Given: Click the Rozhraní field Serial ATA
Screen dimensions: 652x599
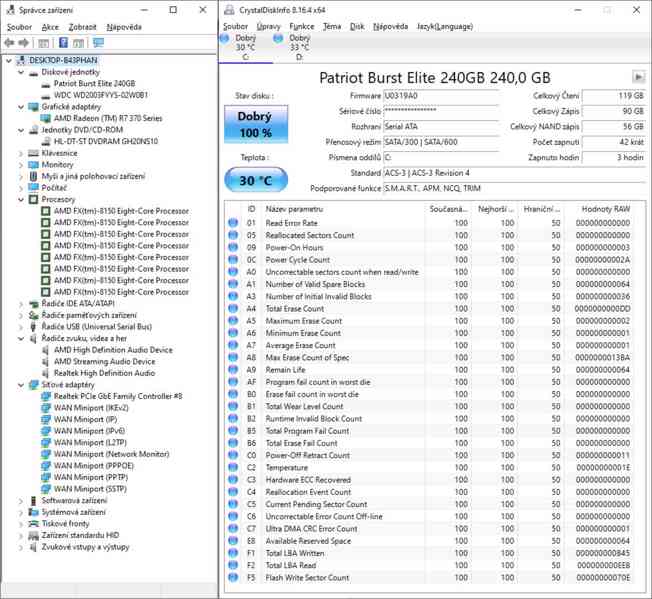Looking at the screenshot, I should point(441,127).
